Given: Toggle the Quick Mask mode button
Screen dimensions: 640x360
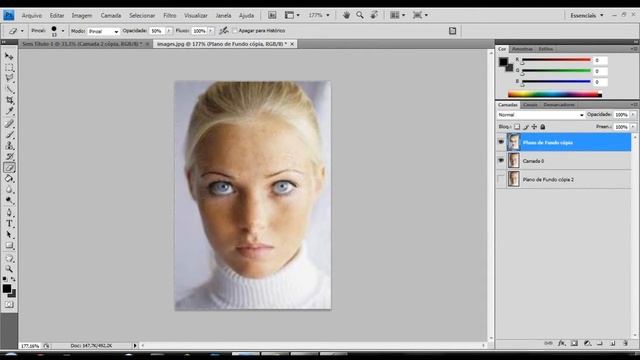Looking at the screenshot, I should pyautogui.click(x=9, y=304).
